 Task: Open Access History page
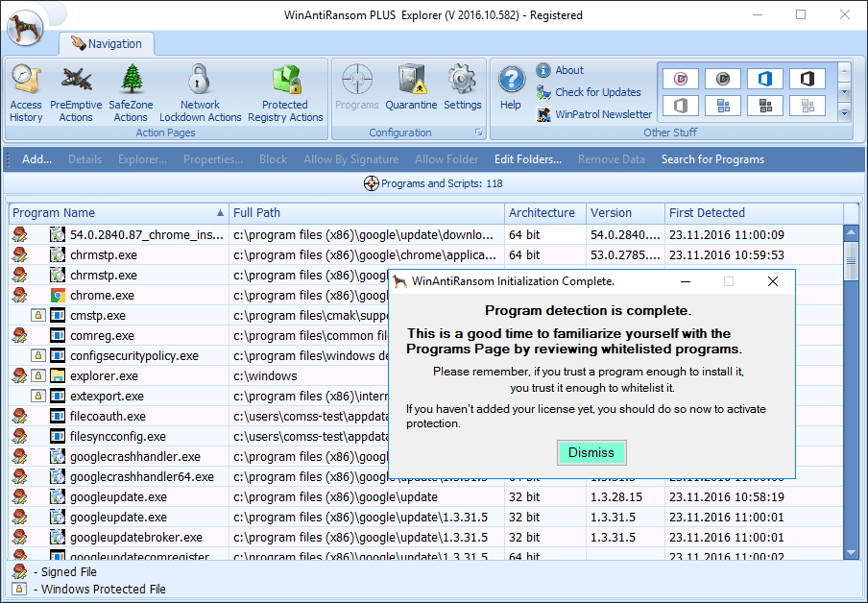point(26,93)
